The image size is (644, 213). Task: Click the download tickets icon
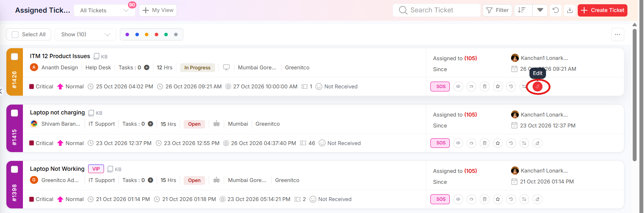pyautogui.click(x=570, y=10)
